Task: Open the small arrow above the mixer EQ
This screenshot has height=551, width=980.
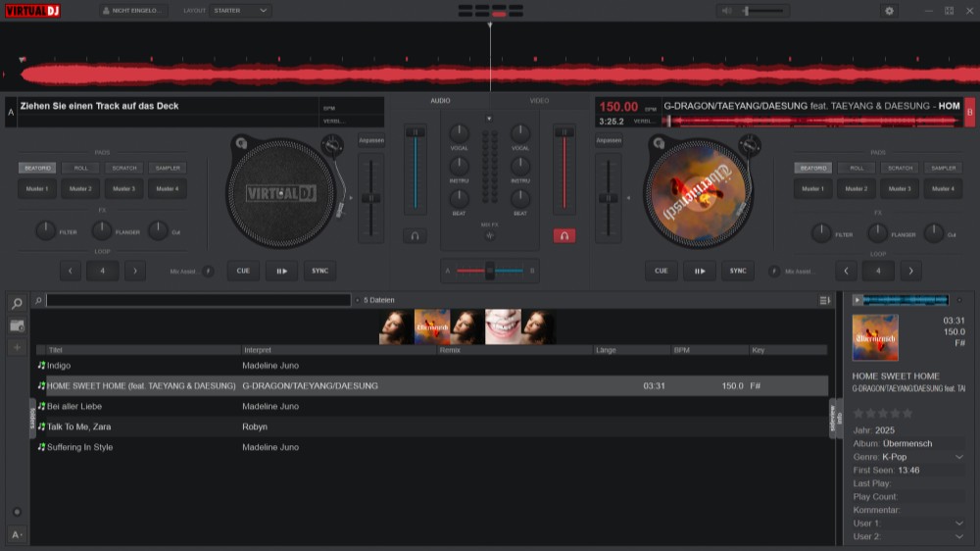Action: pos(489,119)
